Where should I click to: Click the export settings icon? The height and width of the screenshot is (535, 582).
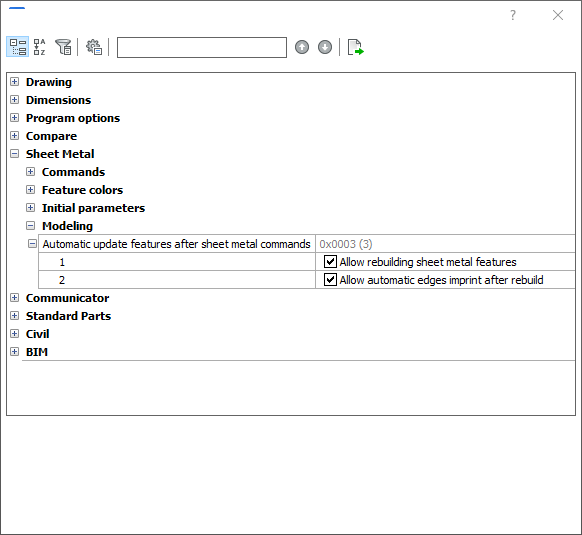[356, 47]
